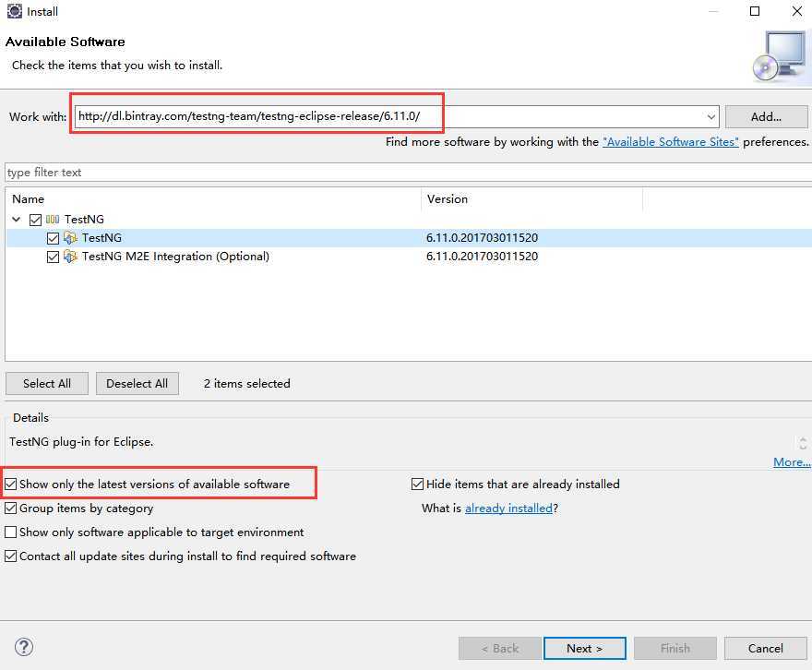Click the TestNG M2E Integration feature icon

pyautogui.click(x=70, y=257)
